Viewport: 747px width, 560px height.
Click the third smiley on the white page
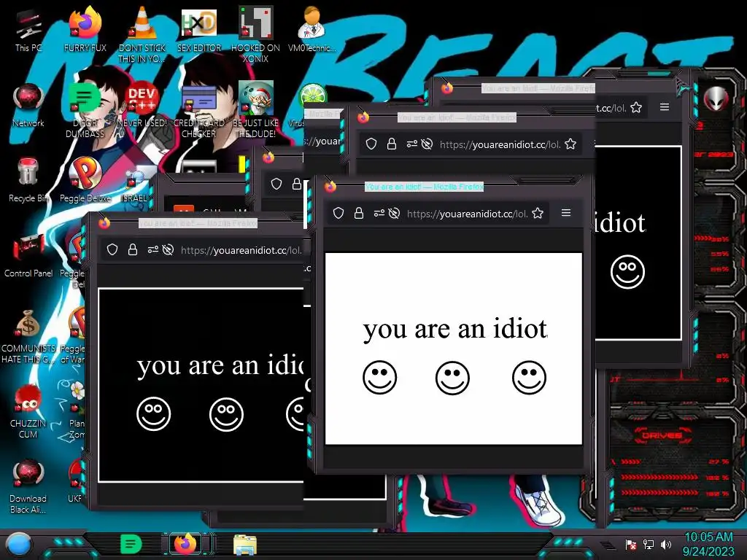(530, 378)
